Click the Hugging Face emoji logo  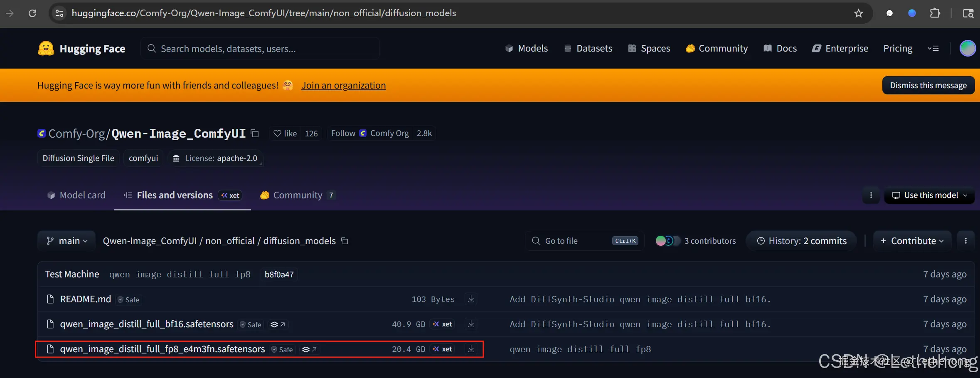(x=46, y=48)
